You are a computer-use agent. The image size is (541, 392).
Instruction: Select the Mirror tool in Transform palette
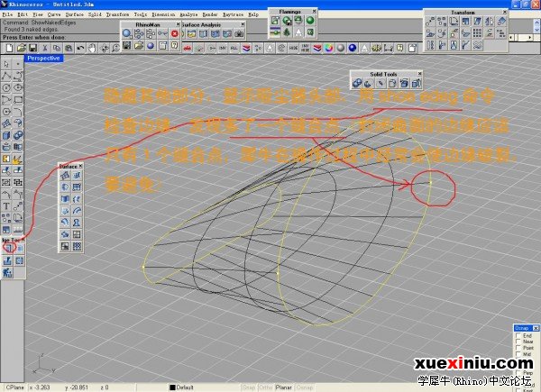pos(490,22)
